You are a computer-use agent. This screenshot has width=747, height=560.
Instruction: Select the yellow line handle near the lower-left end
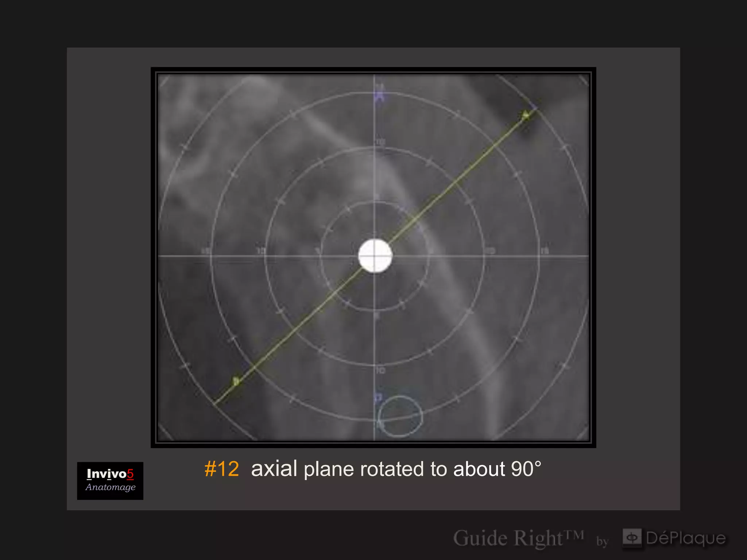(x=236, y=382)
